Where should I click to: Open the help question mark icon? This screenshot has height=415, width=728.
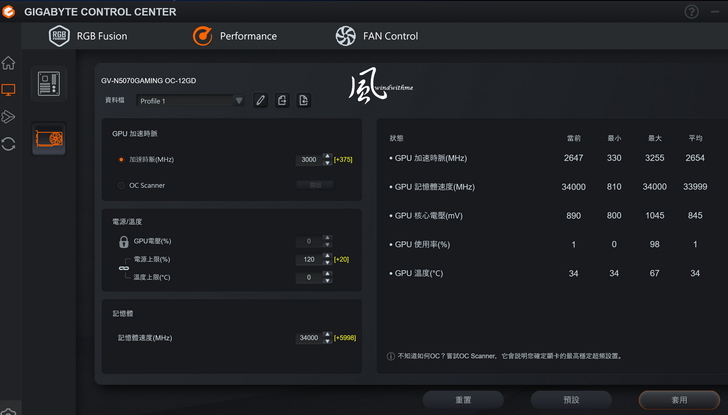point(692,12)
